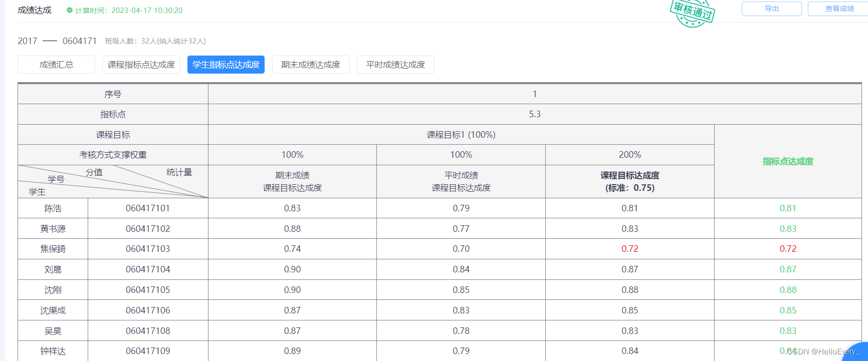Image resolution: width=868 pixels, height=361 pixels.
Task: Click the 考核方式支撑权重 header cell
Action: (x=113, y=155)
